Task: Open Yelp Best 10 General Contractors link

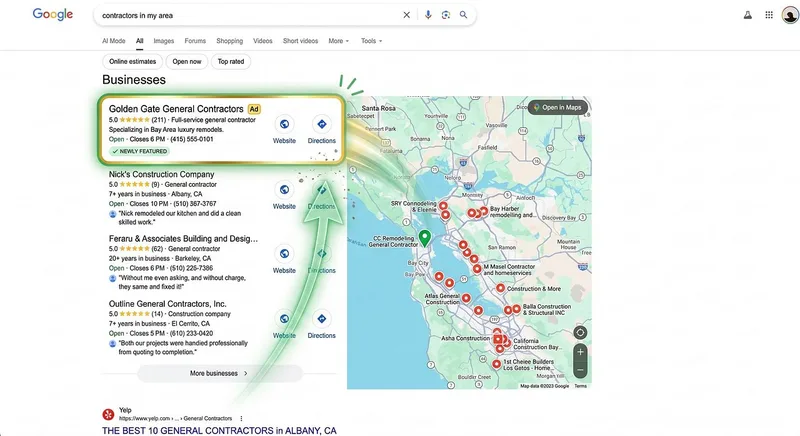Action: tap(219, 430)
